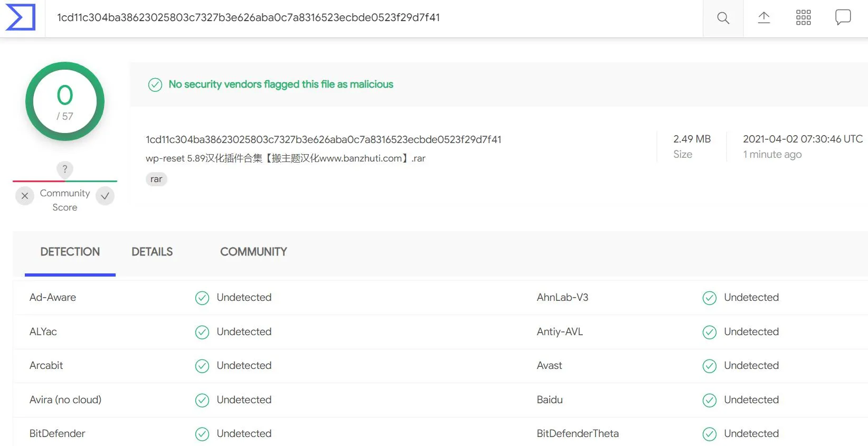Click the search magnifier icon
The width and height of the screenshot is (868, 446).
pos(723,18)
